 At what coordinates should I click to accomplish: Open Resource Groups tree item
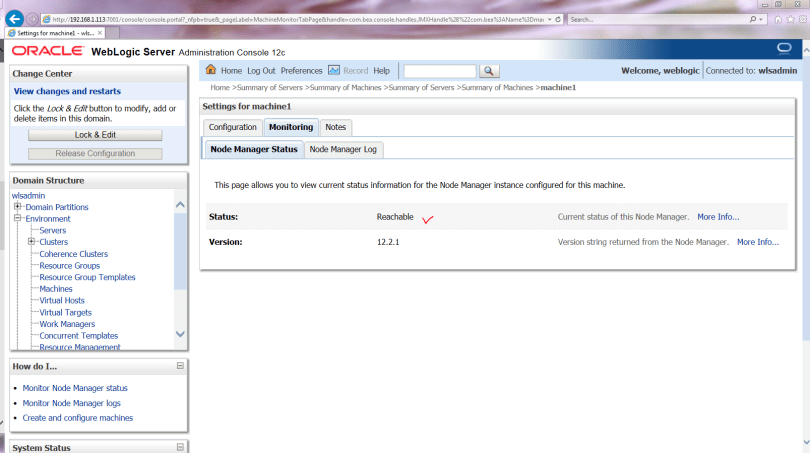click(x=70, y=265)
